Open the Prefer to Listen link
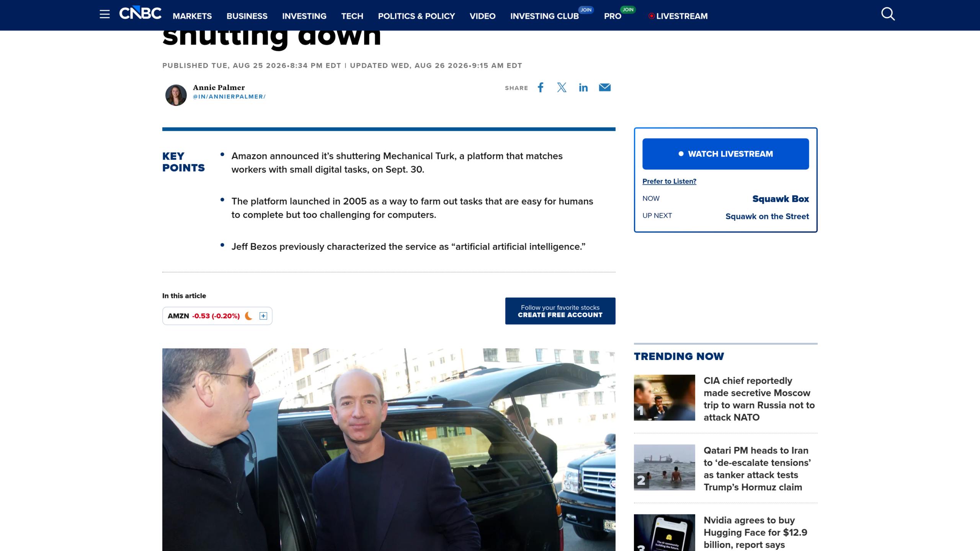 pyautogui.click(x=669, y=181)
